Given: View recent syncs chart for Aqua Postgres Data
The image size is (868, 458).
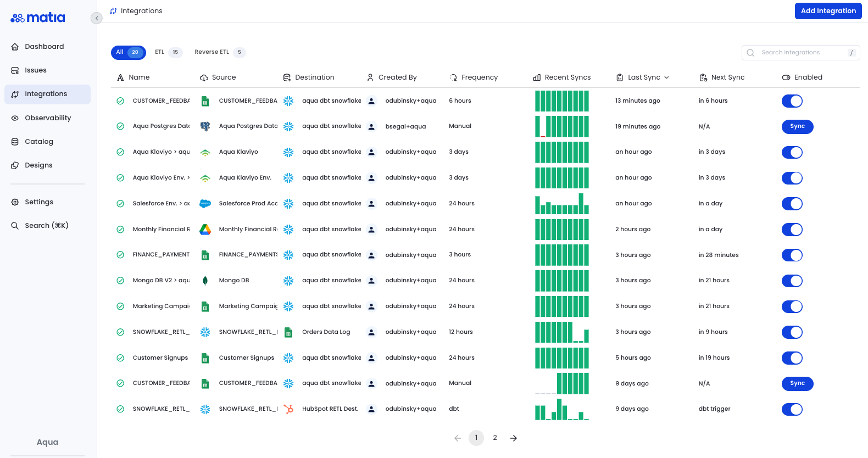Looking at the screenshot, I should coord(562,126).
